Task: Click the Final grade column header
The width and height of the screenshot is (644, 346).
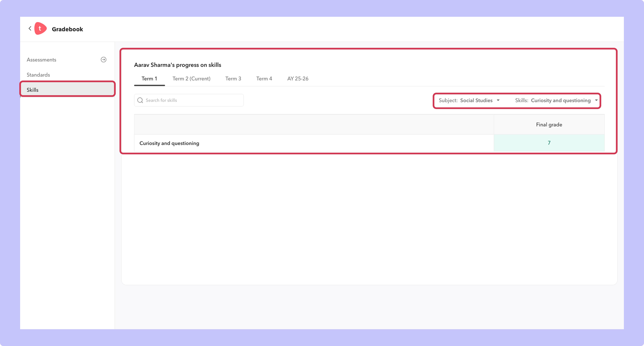Action: click(x=549, y=124)
